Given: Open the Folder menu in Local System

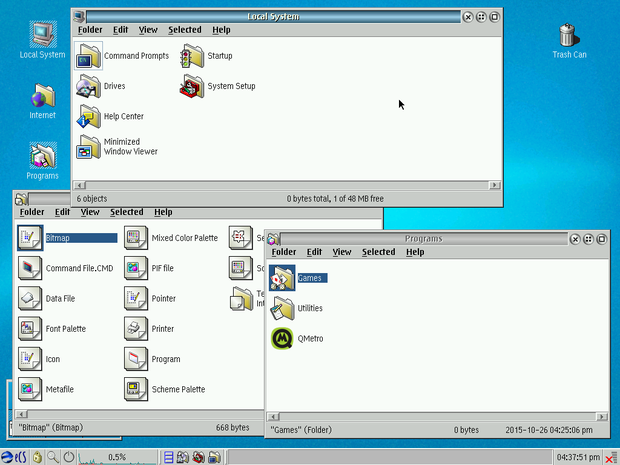Looking at the screenshot, I should (x=90, y=30).
